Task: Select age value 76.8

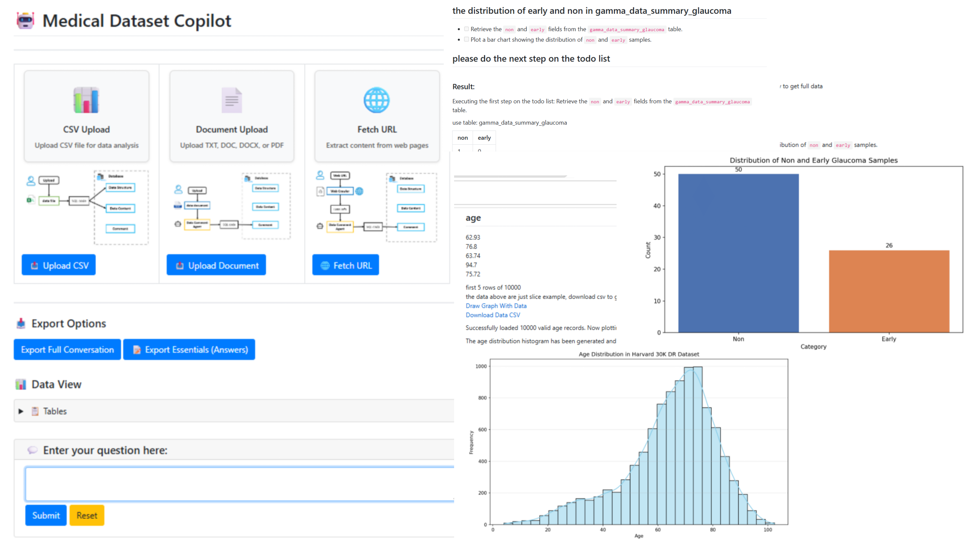Action: [471, 246]
